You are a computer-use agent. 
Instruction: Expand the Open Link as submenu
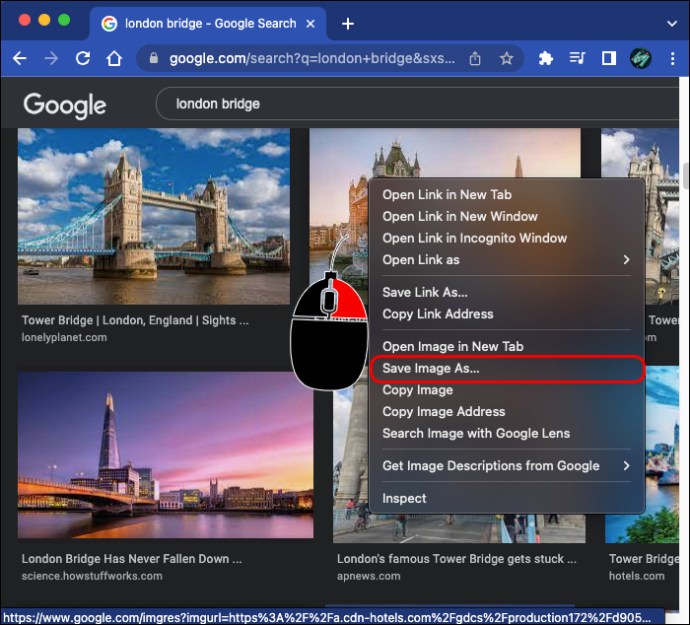point(506,260)
